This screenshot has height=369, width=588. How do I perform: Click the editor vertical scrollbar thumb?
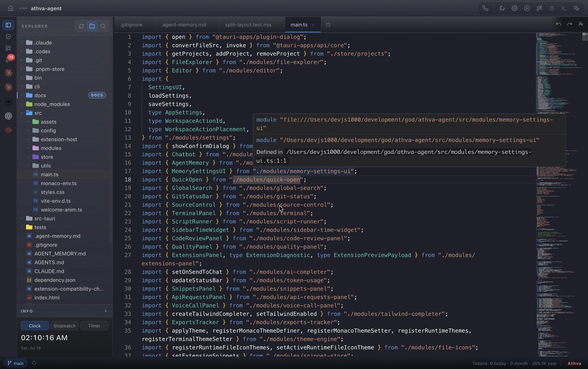[585, 37]
